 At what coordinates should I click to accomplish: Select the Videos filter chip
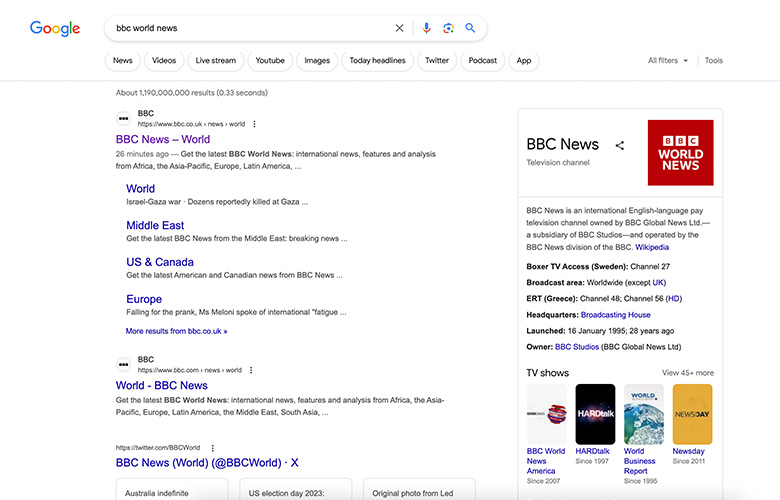tap(164, 61)
